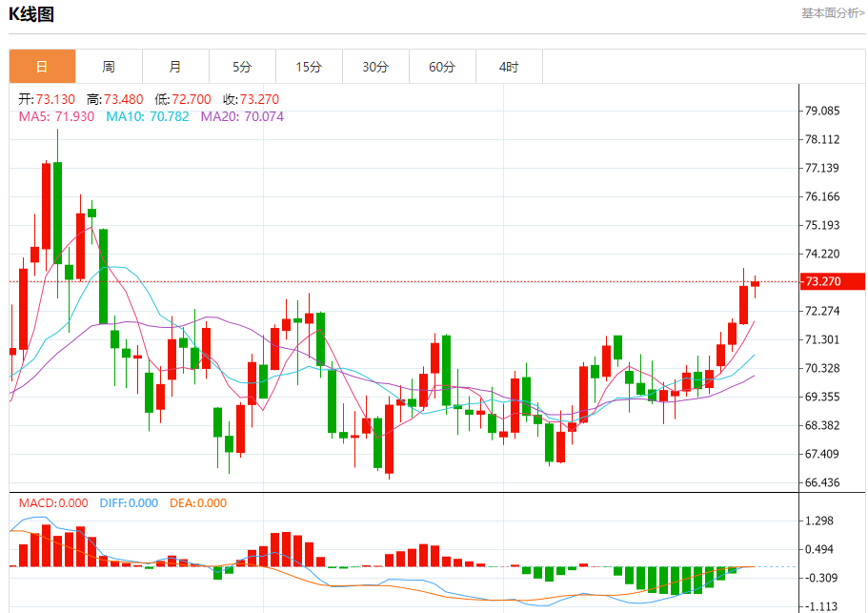Open the 4时 interval tab
The height and width of the screenshot is (613, 868).
click(509, 67)
